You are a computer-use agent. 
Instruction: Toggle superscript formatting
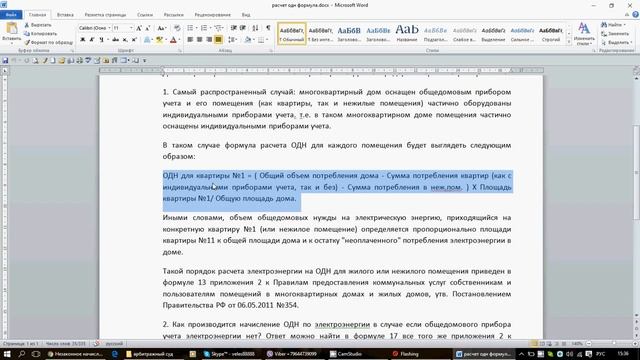[134, 40]
